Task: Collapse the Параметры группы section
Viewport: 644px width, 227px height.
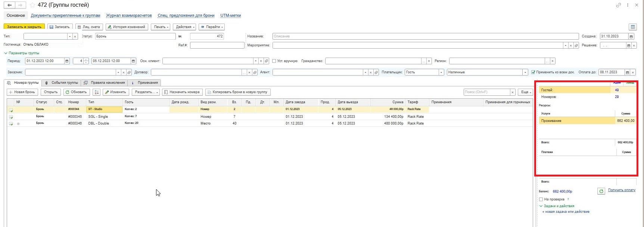Action: 21,53
